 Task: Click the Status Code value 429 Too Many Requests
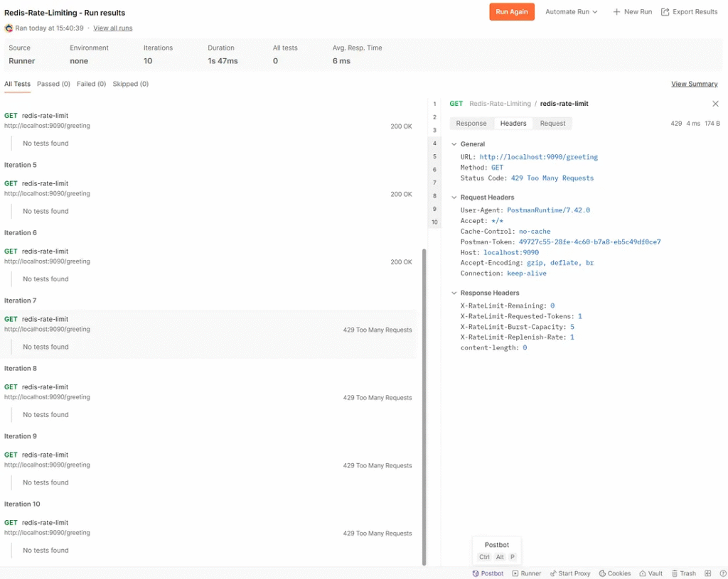552,178
